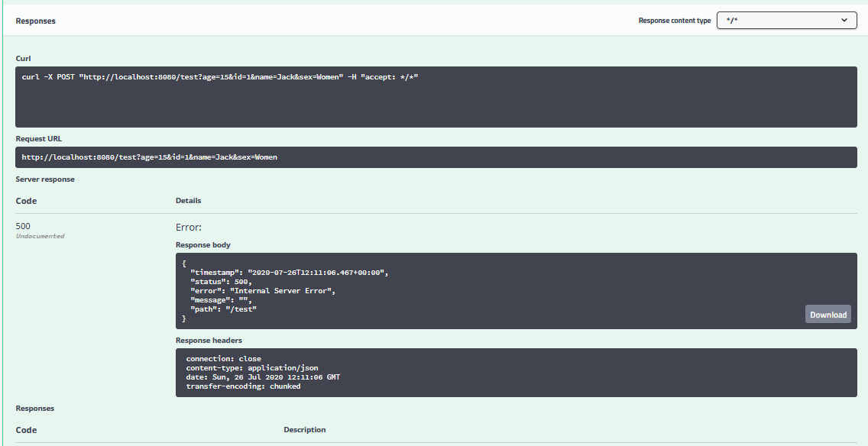Click the date header line
Viewport: 868px width, 446px height.
pyautogui.click(x=263, y=377)
